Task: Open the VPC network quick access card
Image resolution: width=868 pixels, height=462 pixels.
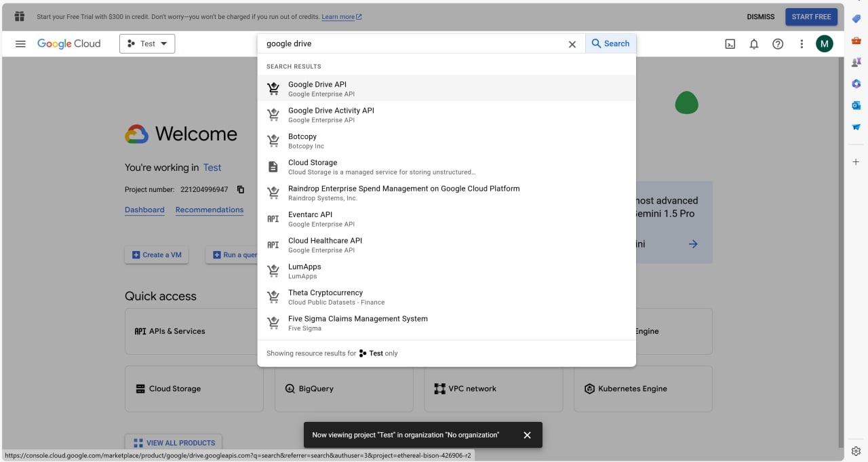Action: 494,389
